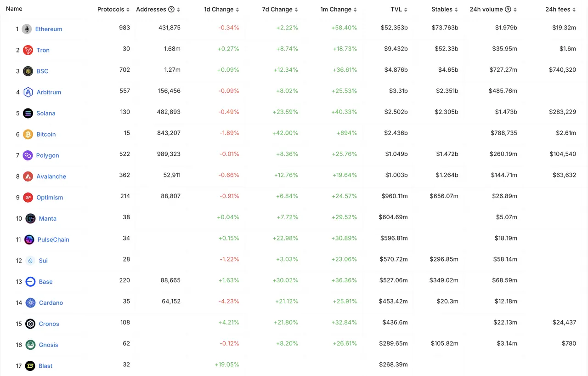Open the PulseChain link
The height and width of the screenshot is (376, 588).
[53, 239]
